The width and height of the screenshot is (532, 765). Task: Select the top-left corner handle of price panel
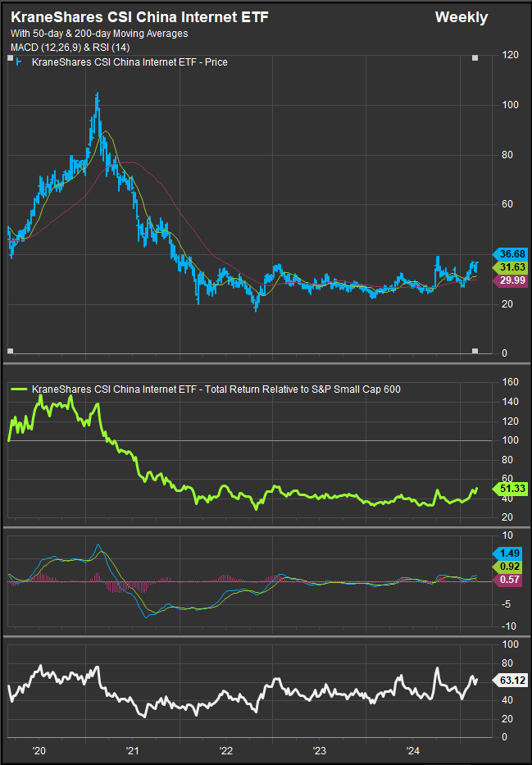pos(10,58)
